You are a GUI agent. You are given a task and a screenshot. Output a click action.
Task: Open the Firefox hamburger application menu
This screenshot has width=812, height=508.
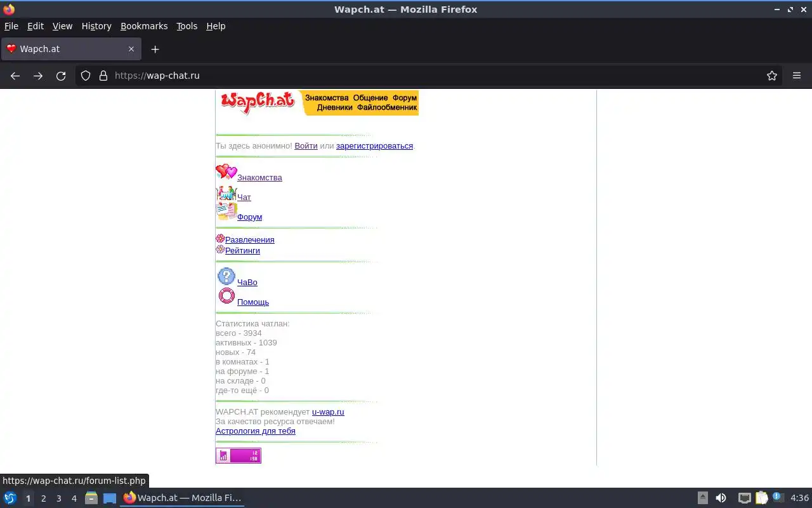click(797, 76)
